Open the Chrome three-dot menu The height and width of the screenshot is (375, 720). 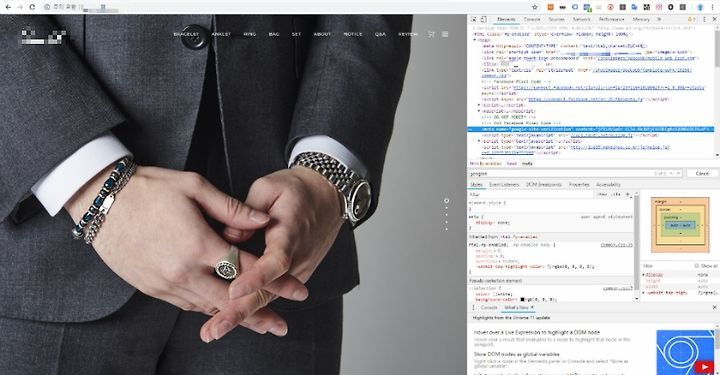tap(713, 7)
